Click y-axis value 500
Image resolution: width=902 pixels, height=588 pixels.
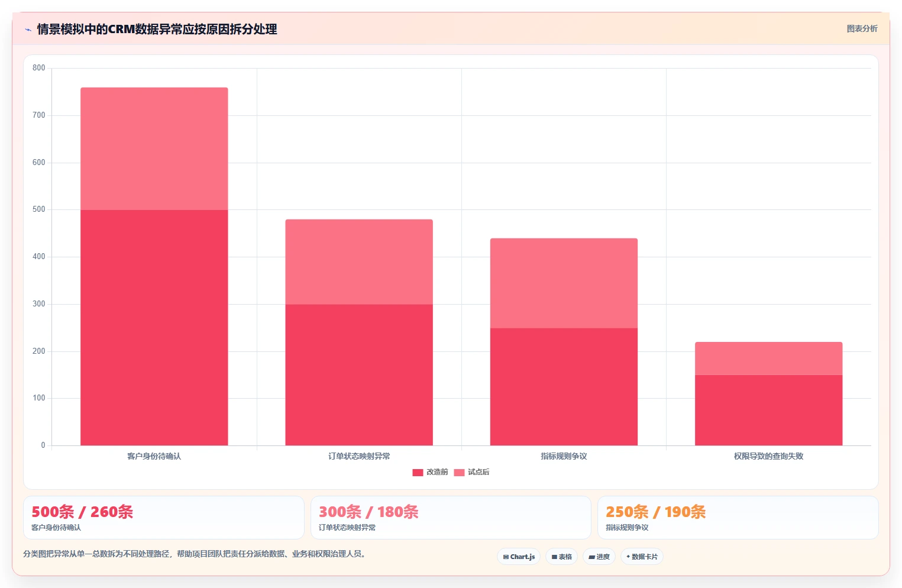point(39,209)
